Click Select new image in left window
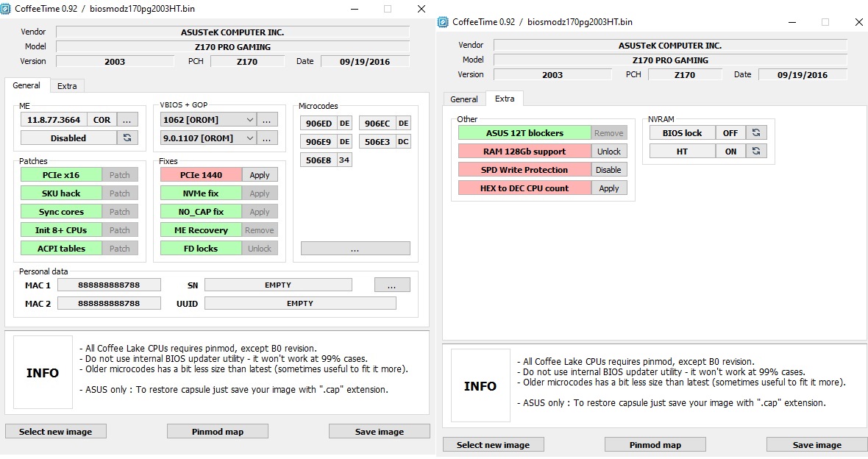Image resolution: width=868 pixels, height=459 pixels. pyautogui.click(x=55, y=431)
